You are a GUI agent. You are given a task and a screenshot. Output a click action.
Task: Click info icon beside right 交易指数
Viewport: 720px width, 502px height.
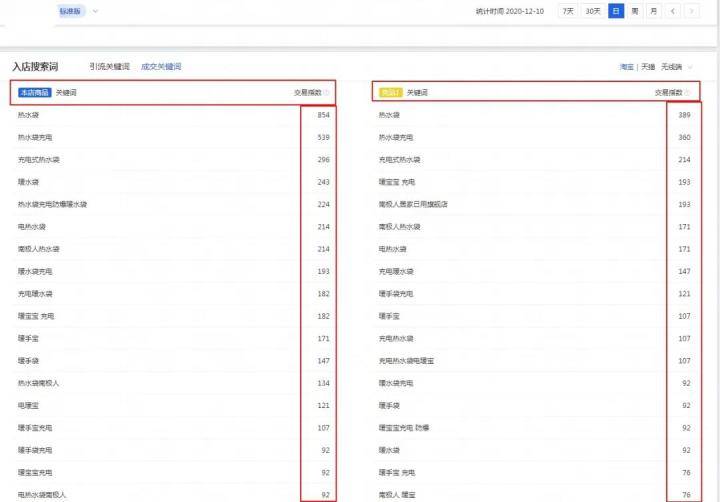pyautogui.click(x=690, y=92)
